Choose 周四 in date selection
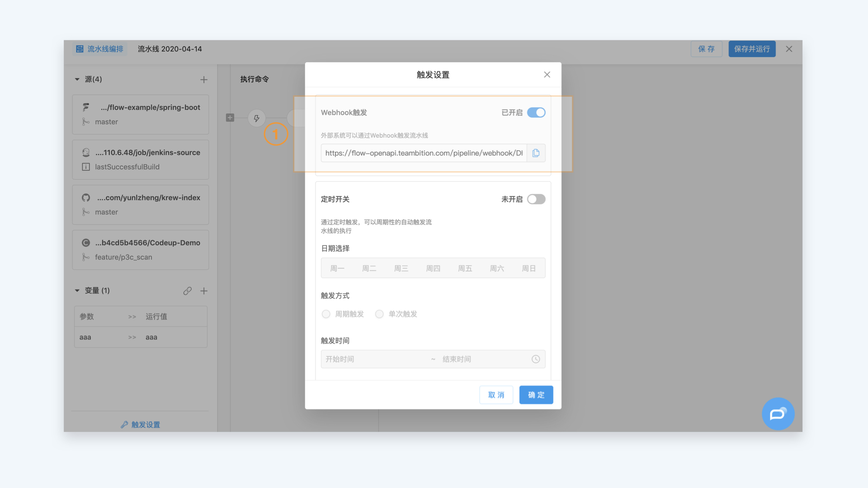Screen dimensions: 868x488 pyautogui.click(x=433, y=268)
